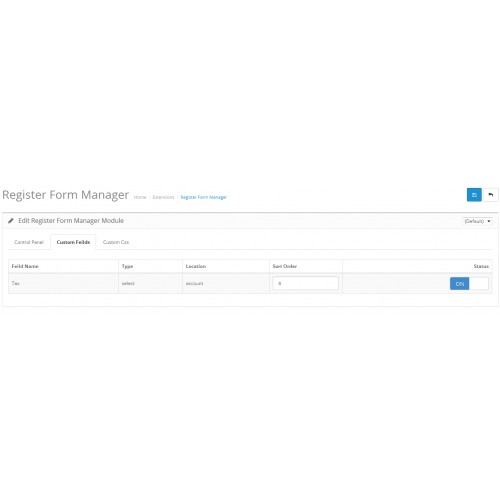500x500 pixels.
Task: Click the back arrow cancel icon
Action: pos(491,195)
